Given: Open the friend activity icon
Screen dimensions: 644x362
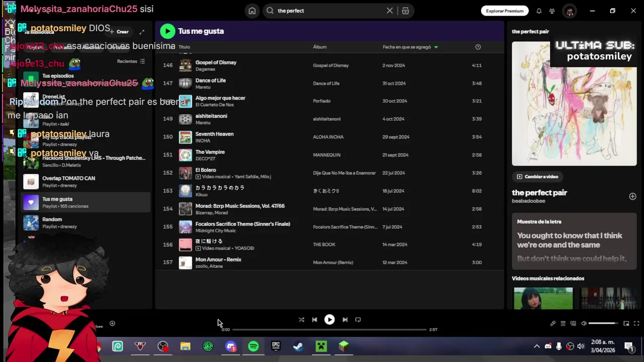Looking at the screenshot, I should click(x=552, y=11).
